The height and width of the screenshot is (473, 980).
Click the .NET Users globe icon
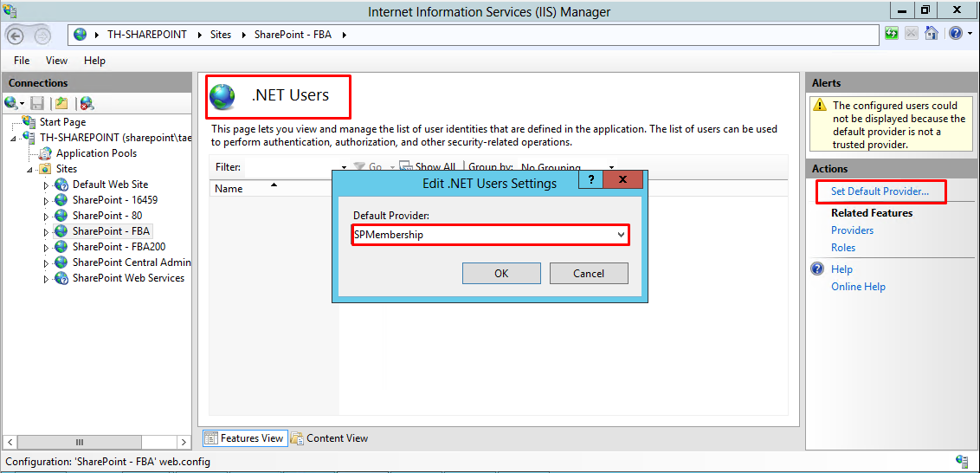(222, 97)
